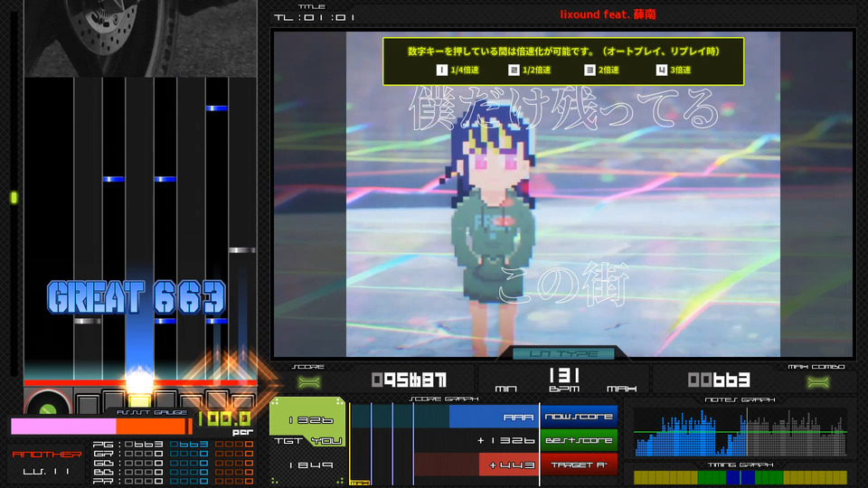Click key icon 3 for 2倍速
Screen dimensions: 868x488
(x=590, y=70)
